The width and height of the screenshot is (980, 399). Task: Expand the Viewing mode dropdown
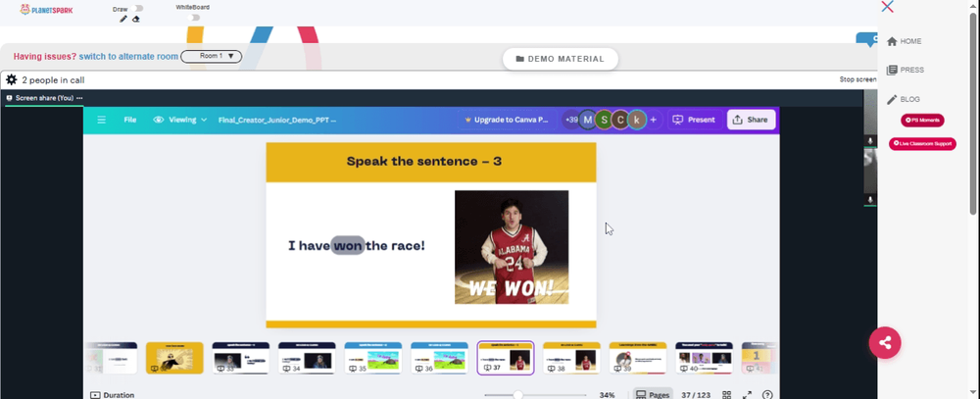(x=180, y=120)
